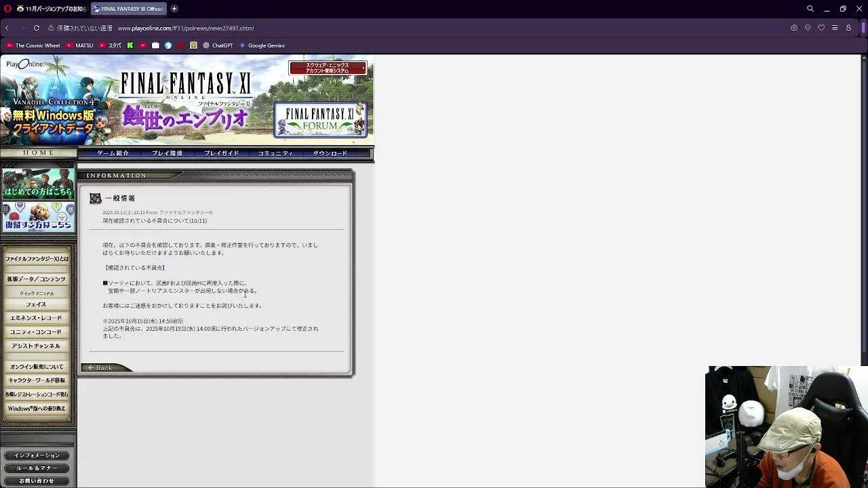Open the フェイス quick manual link
Viewport: 868px width, 488px height.
pyautogui.click(x=37, y=305)
